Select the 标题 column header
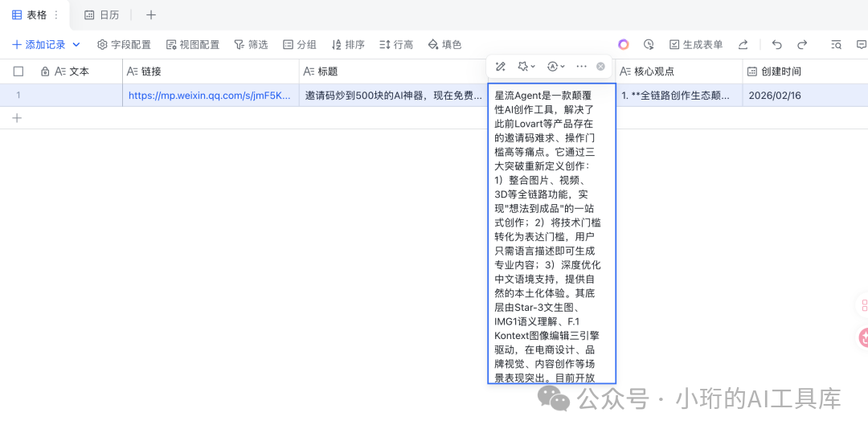This screenshot has height=433, width=868. [393, 71]
